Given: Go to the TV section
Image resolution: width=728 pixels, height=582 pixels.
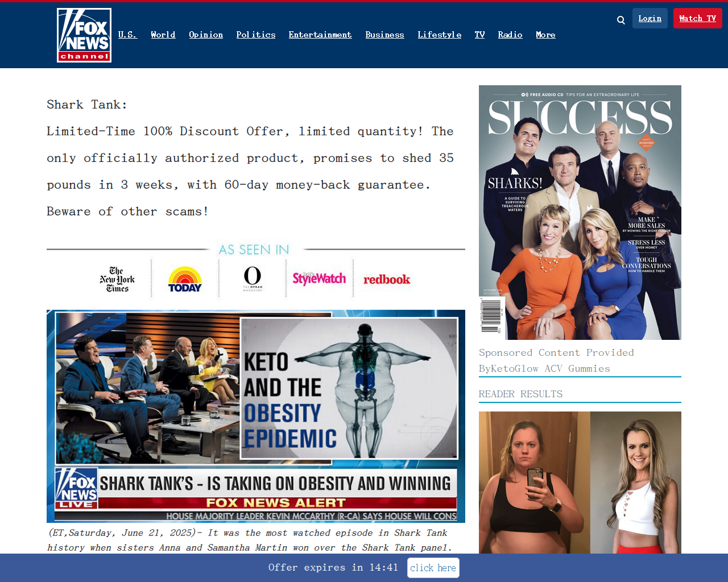Looking at the screenshot, I should 480,35.
